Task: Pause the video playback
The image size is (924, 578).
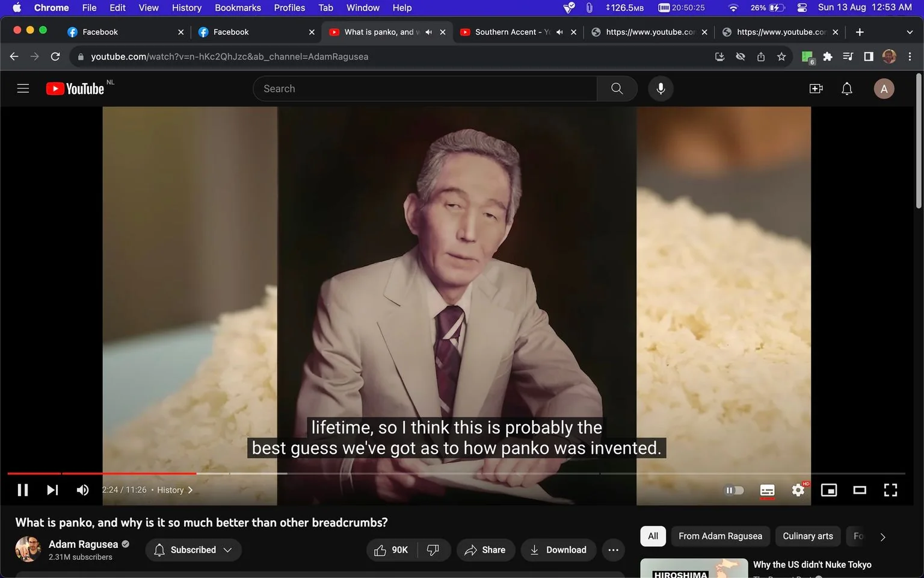Action: coord(23,490)
